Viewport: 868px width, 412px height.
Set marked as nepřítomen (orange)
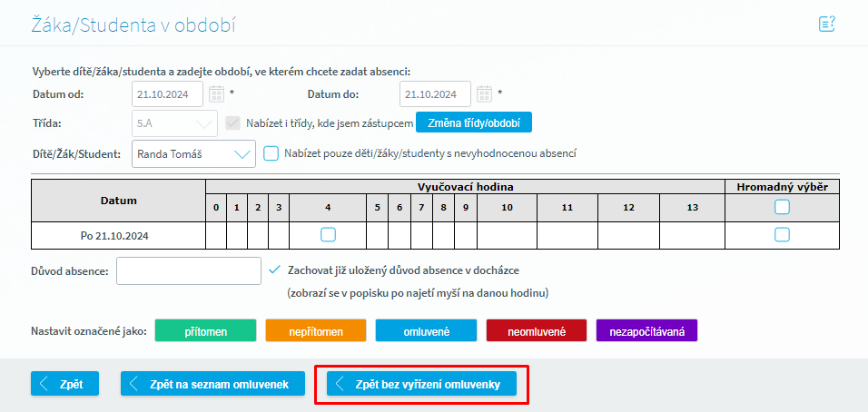316,331
